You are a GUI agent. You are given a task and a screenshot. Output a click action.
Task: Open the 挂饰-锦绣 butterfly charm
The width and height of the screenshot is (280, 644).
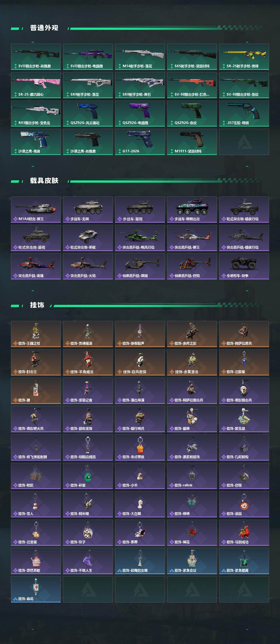pos(192,504)
